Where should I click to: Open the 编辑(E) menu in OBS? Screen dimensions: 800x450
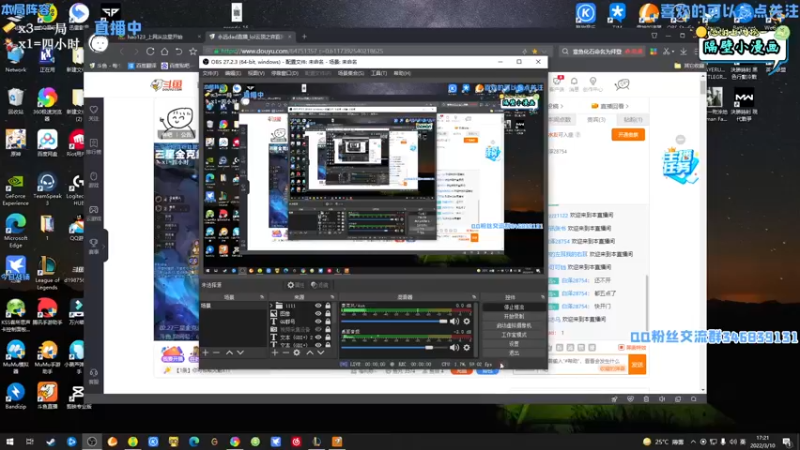(233, 73)
